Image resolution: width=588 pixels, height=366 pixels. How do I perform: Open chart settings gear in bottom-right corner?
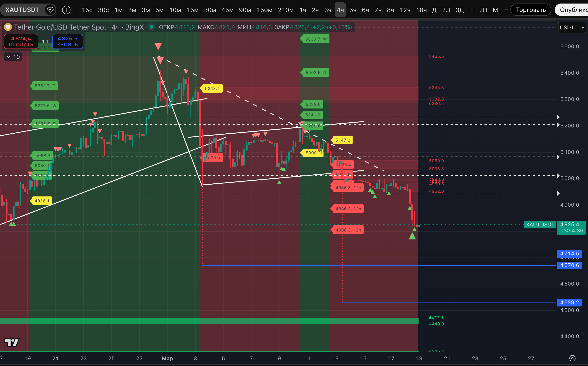point(572,358)
